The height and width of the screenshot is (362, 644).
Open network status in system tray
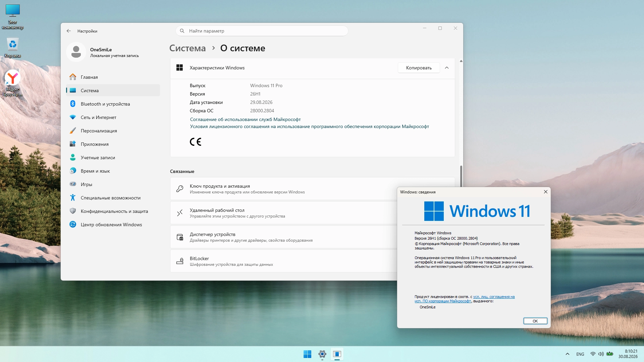coord(593,354)
